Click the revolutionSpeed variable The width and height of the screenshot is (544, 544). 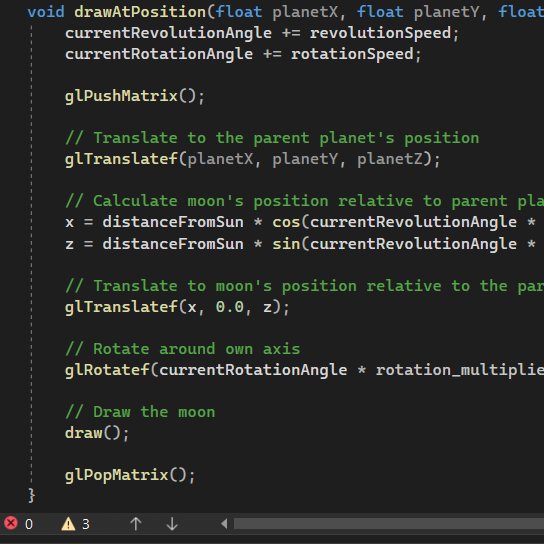380,33
